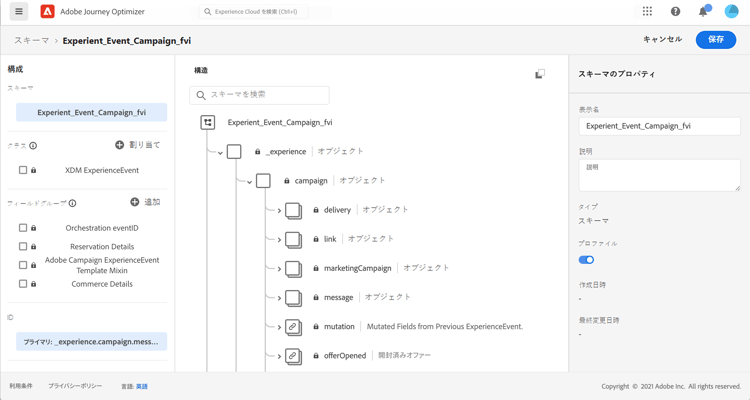Click 追加 to add field group
The height and width of the screenshot is (400, 750).
tap(152, 202)
